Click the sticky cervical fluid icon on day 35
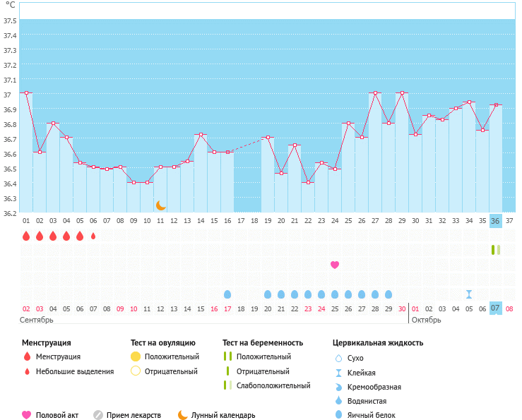 (x=469, y=294)
